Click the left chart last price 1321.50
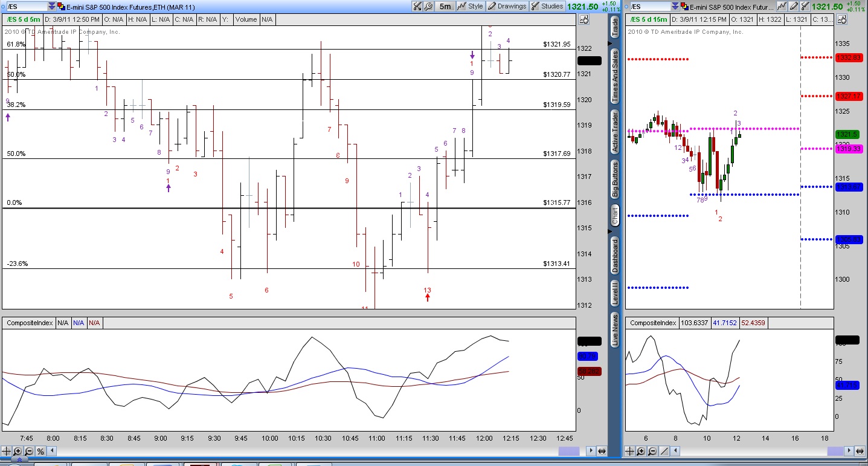 point(583,6)
